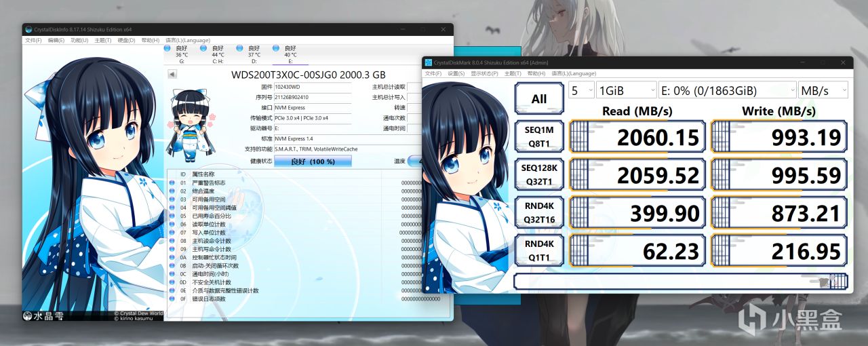The height and width of the screenshot is (346, 868).
Task: Click the SEQ128K write result 995.59
Action: tap(779, 176)
